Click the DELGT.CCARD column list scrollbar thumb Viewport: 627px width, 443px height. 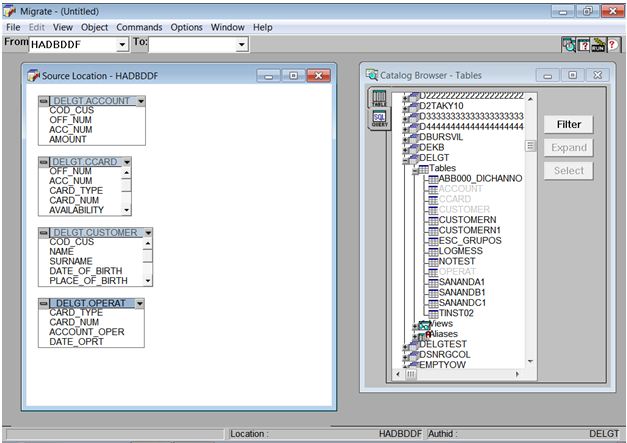(126, 186)
